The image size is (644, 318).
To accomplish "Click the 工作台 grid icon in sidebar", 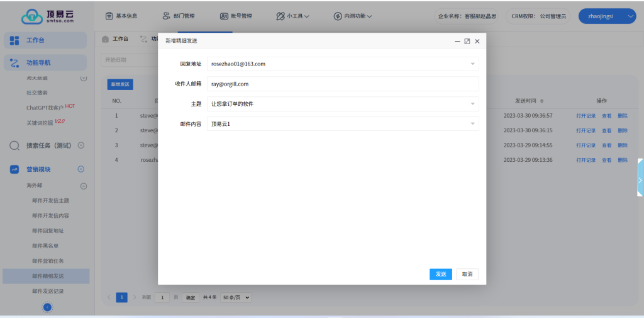I will pyautogui.click(x=15, y=41).
